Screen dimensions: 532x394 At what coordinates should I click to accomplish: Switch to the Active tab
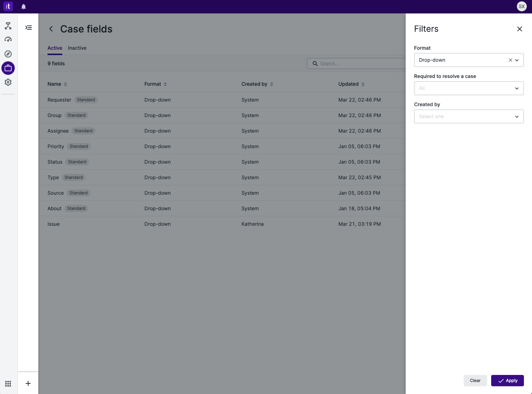[55, 48]
